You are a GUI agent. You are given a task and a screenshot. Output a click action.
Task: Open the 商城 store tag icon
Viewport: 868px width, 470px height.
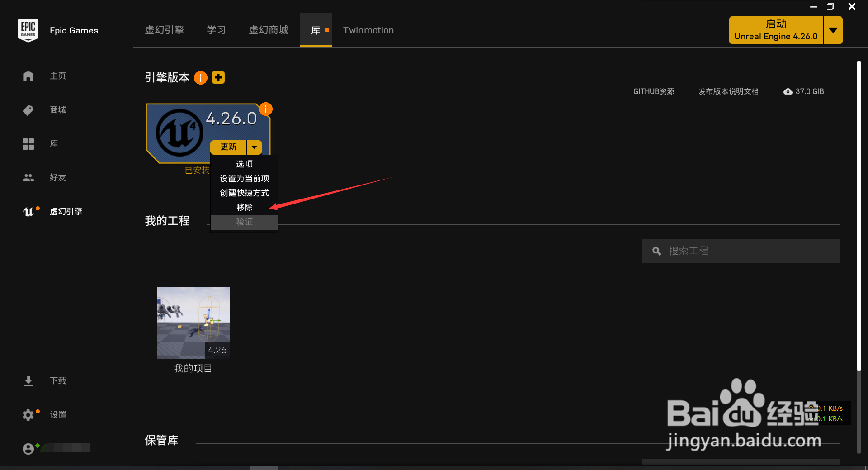pos(28,110)
